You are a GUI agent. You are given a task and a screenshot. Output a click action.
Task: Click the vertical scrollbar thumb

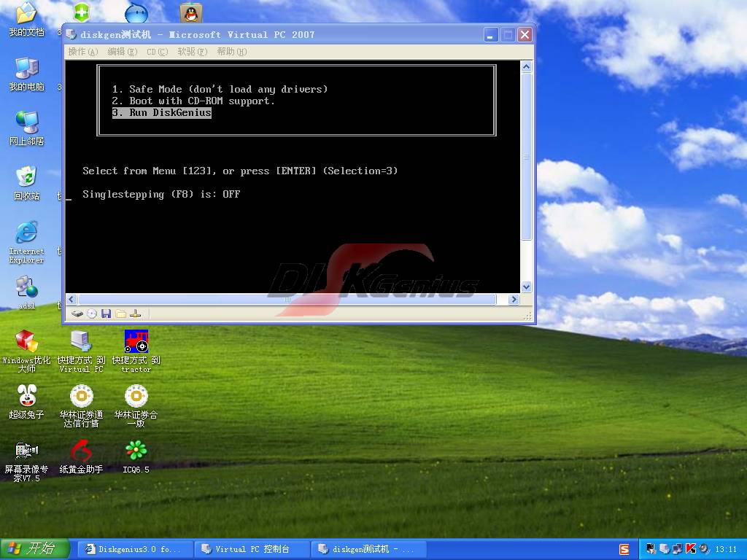[526, 156]
